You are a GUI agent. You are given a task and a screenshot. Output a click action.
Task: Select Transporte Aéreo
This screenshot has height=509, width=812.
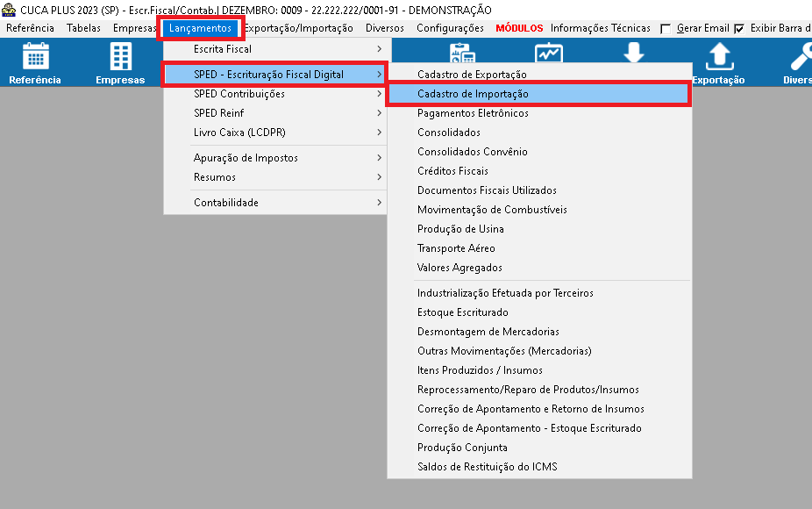click(539, 248)
